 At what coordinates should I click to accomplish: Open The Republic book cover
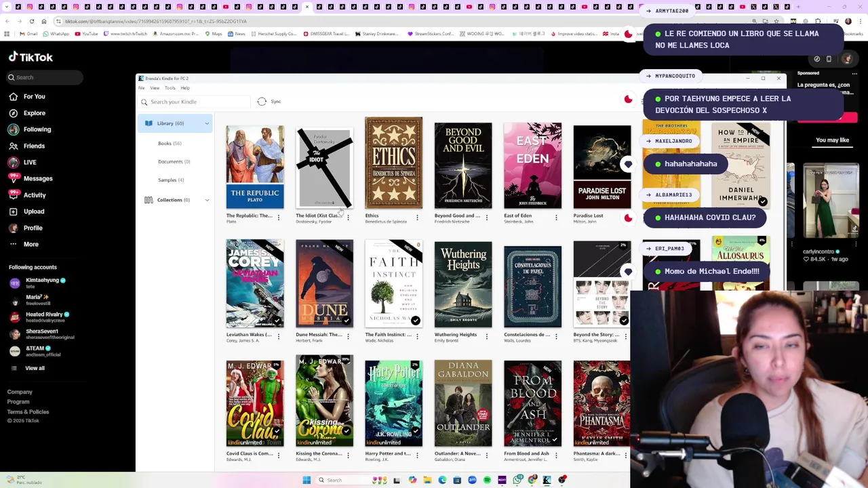(255, 166)
